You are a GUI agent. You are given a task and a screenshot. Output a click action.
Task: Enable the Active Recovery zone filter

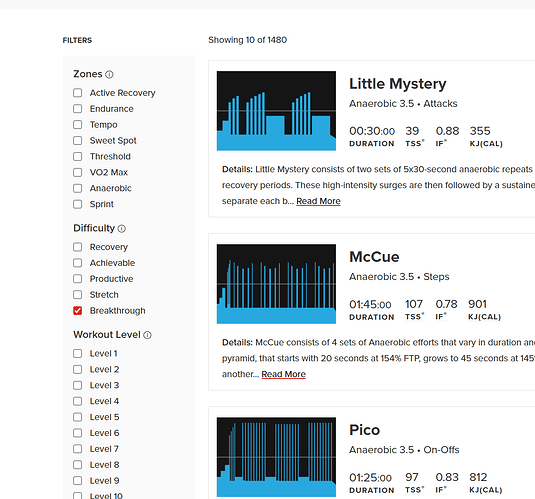click(x=77, y=93)
